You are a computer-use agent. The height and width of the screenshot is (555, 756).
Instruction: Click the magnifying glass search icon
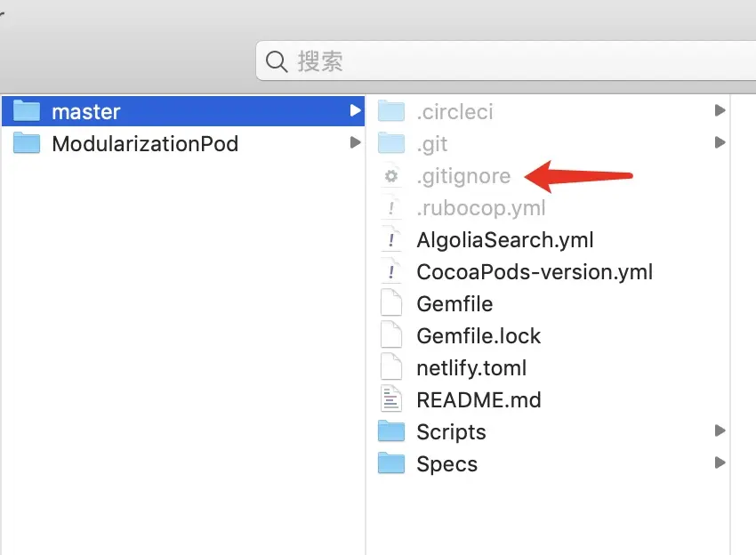[x=277, y=61]
